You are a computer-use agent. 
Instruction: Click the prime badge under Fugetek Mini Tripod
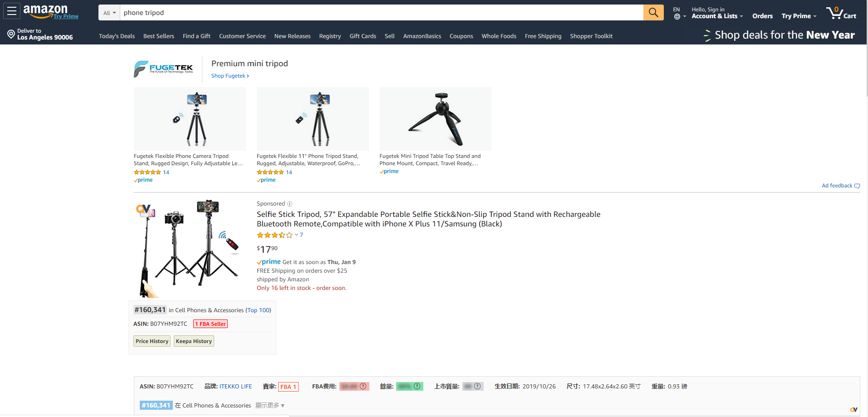click(389, 172)
